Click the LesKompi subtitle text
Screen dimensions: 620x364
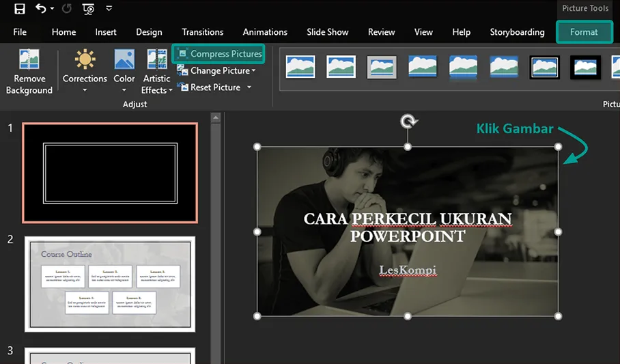(408, 270)
